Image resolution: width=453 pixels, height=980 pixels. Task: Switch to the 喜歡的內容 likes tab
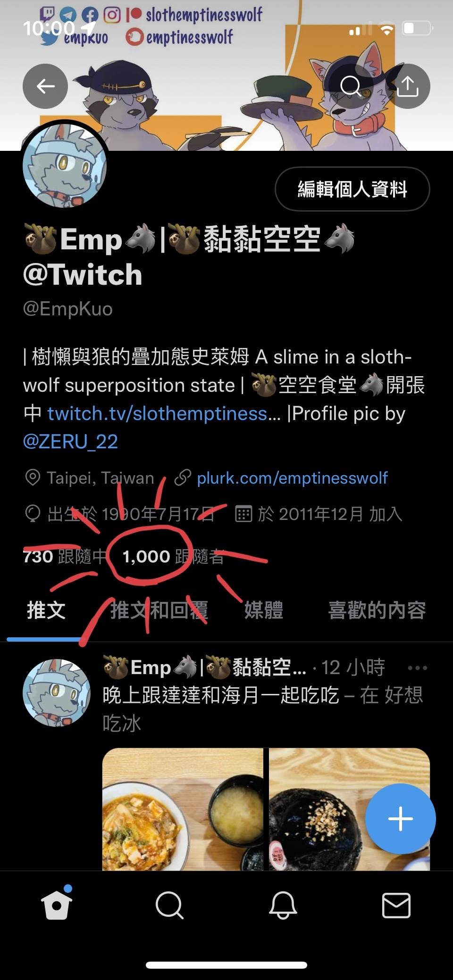[x=377, y=610]
